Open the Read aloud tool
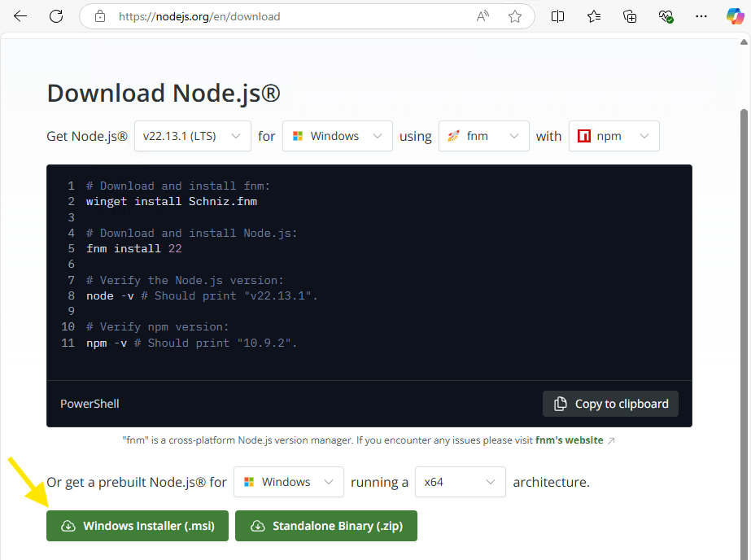The image size is (751, 560). click(x=483, y=16)
